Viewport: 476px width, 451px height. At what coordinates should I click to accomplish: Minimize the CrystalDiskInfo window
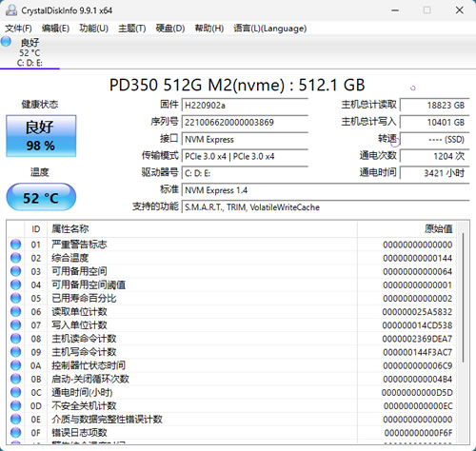pos(395,10)
